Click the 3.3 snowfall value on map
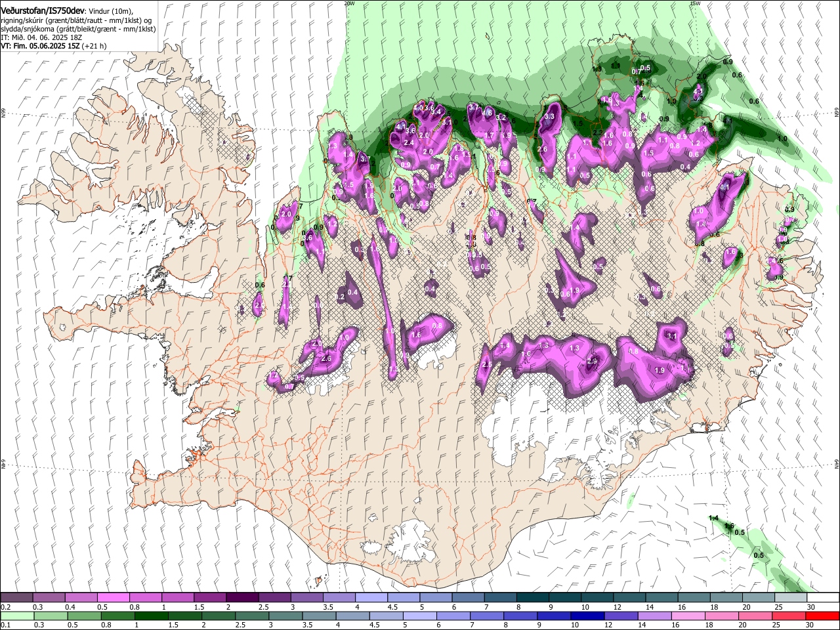This screenshot has width=840, height=630. [550, 116]
